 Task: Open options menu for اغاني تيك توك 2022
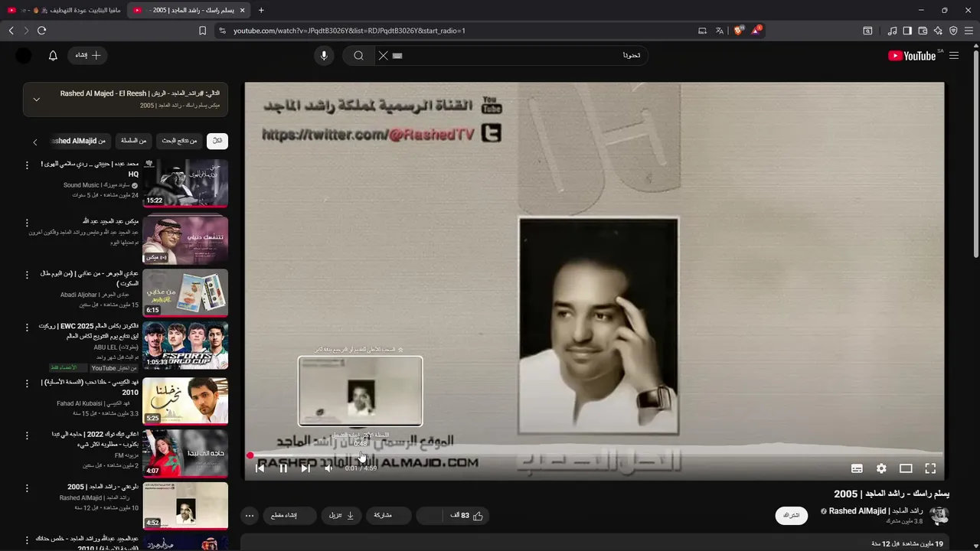(x=27, y=435)
